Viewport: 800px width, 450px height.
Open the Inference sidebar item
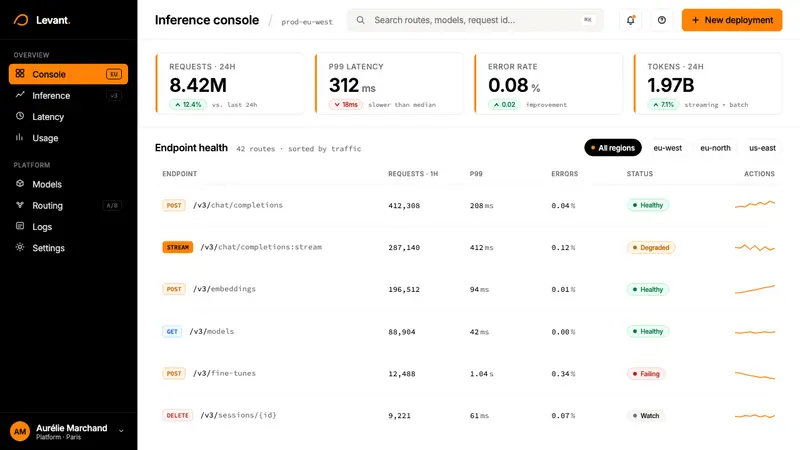[68, 95]
